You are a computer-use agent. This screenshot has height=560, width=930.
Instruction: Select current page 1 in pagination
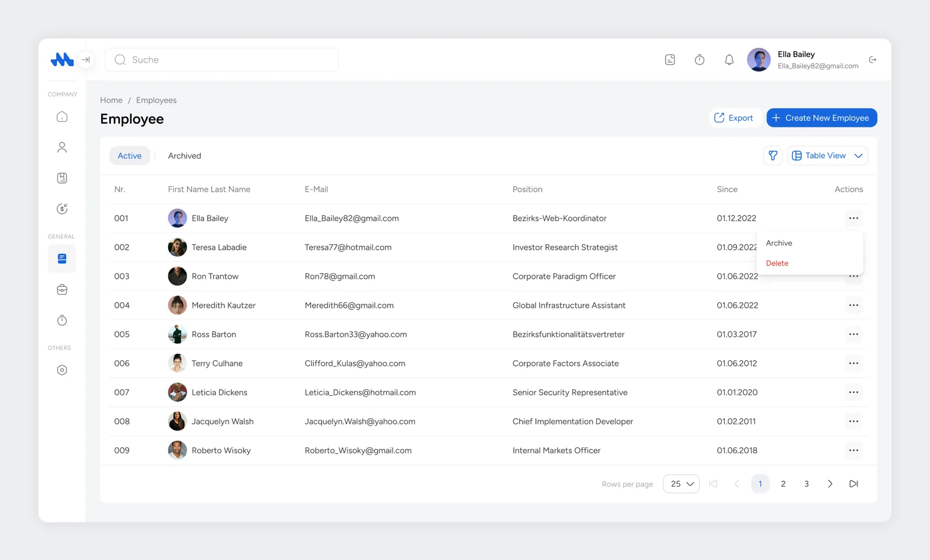pyautogui.click(x=760, y=484)
